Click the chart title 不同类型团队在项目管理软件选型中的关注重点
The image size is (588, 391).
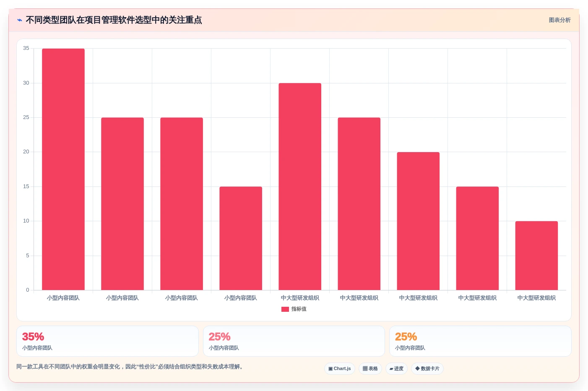[x=114, y=20]
